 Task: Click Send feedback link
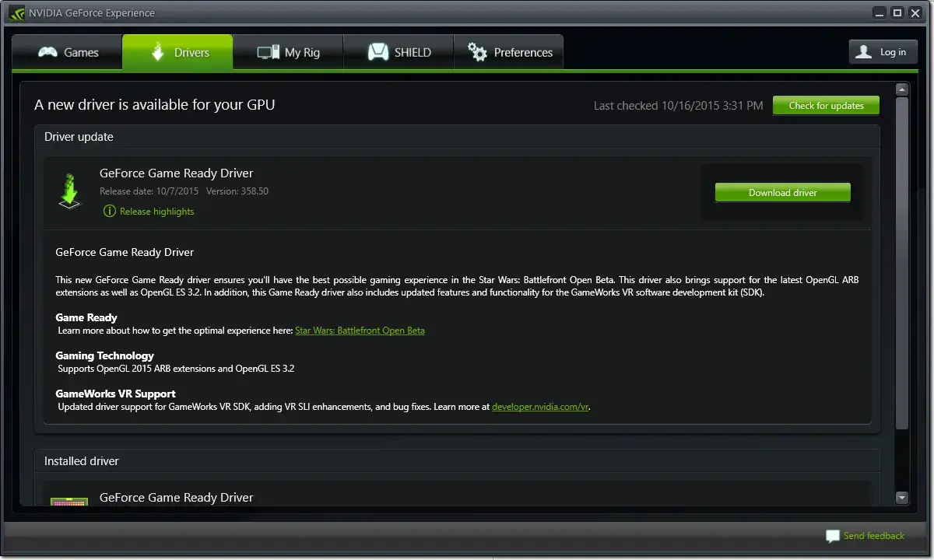[874, 536]
